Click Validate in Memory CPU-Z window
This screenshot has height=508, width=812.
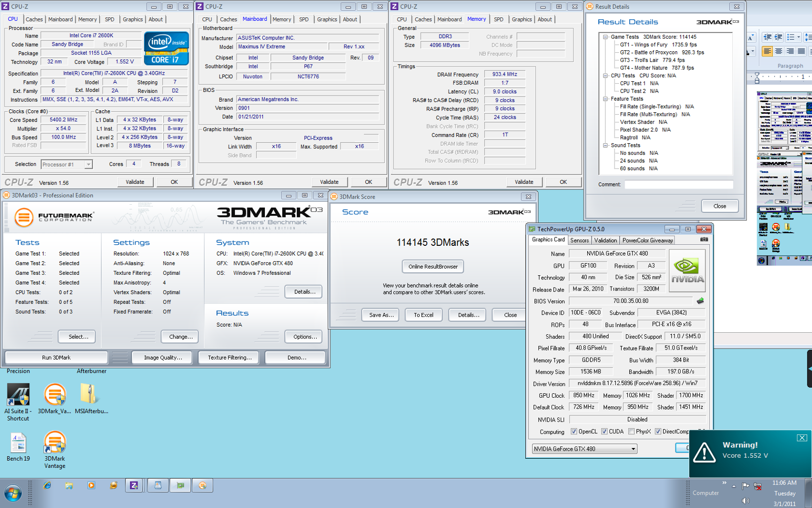[524, 182]
